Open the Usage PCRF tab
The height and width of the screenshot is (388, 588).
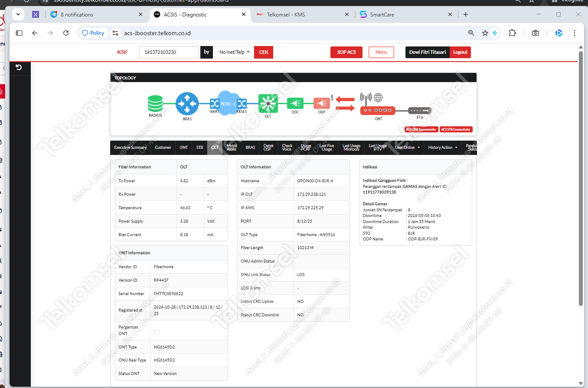(x=306, y=148)
